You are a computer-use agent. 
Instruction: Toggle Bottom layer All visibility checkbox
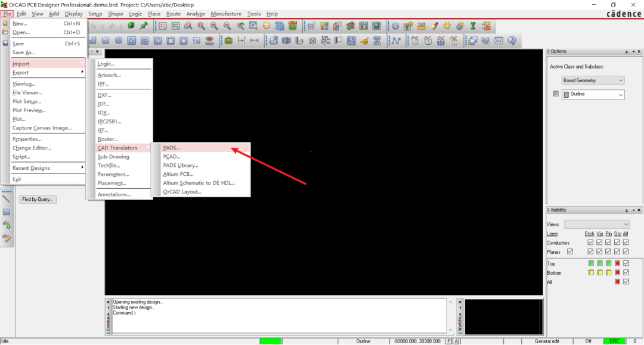click(x=626, y=272)
